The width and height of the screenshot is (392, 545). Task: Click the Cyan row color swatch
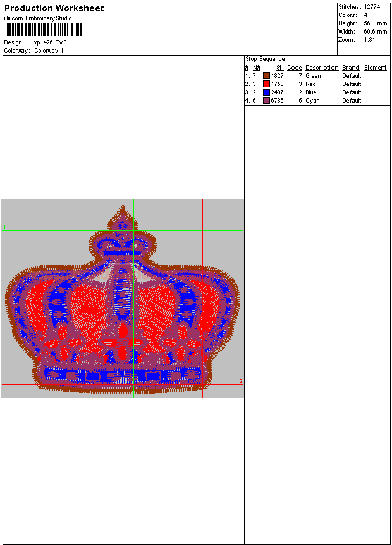(x=266, y=101)
